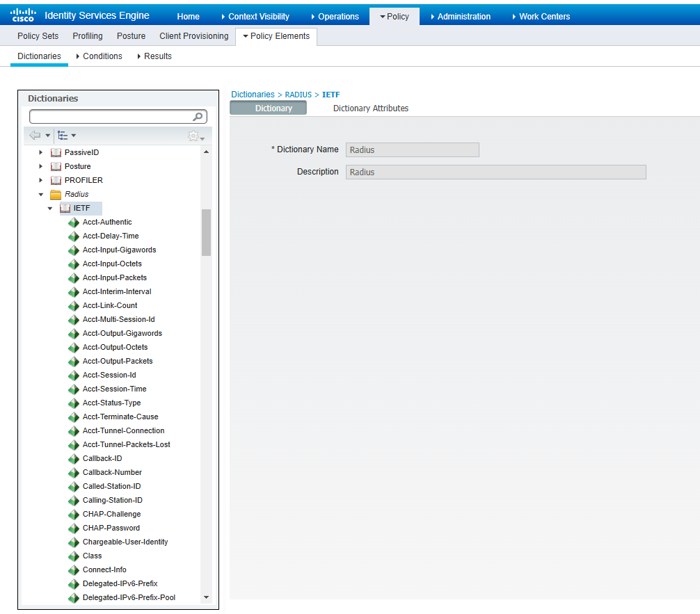Select the Calling-Station-ID attribute
The width and height of the screenshot is (700, 614).
pyautogui.click(x=112, y=500)
